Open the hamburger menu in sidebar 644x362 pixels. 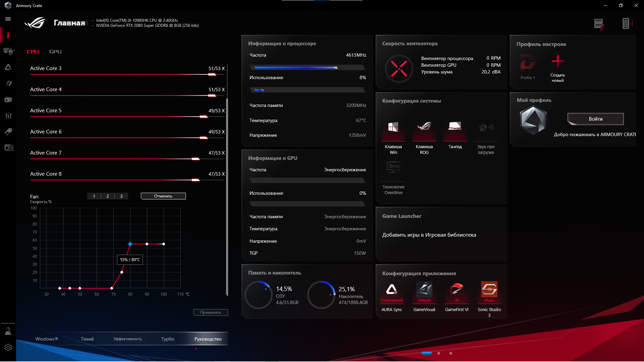point(8,19)
